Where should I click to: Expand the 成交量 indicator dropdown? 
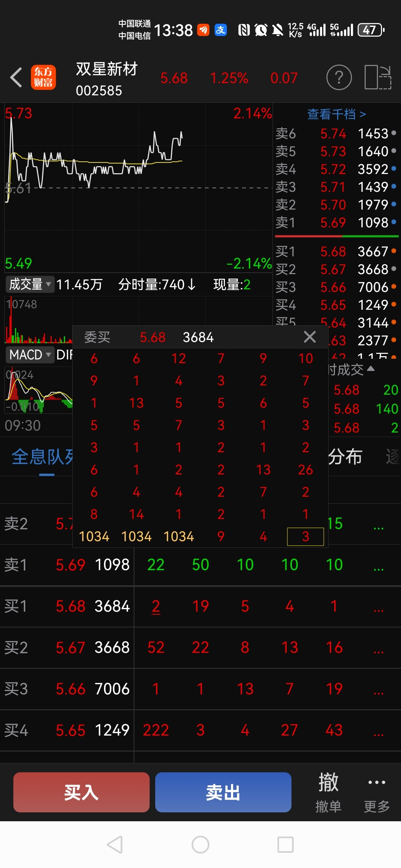point(30,285)
